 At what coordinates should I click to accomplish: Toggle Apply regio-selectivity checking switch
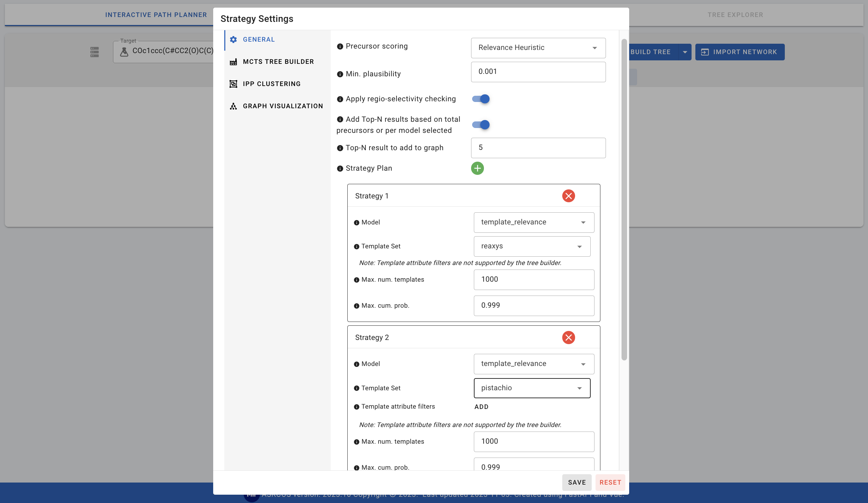(x=481, y=99)
